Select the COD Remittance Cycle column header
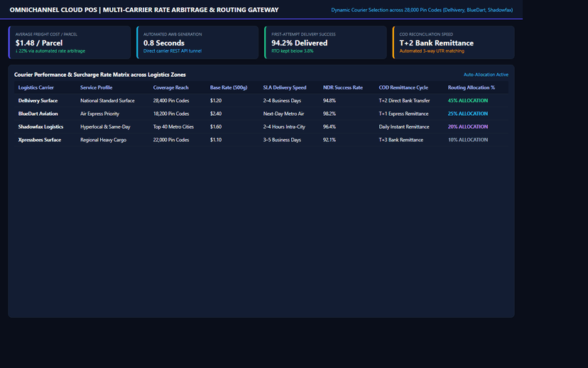Image resolution: width=588 pixels, height=368 pixels. [x=403, y=87]
